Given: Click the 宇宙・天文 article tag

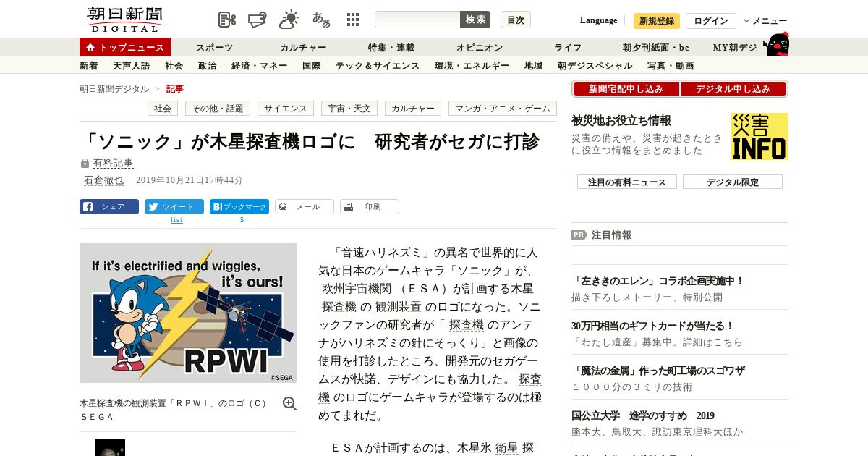Looking at the screenshot, I should [349, 109].
